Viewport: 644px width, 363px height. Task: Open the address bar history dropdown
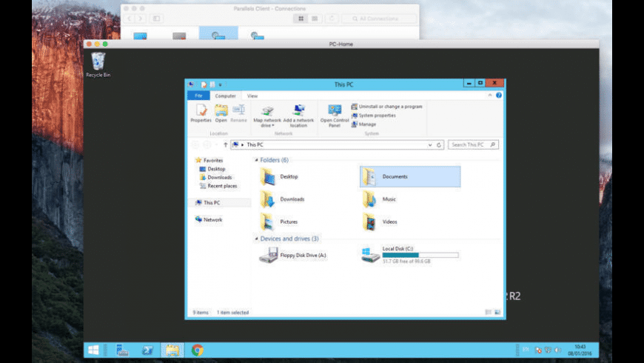click(x=430, y=144)
